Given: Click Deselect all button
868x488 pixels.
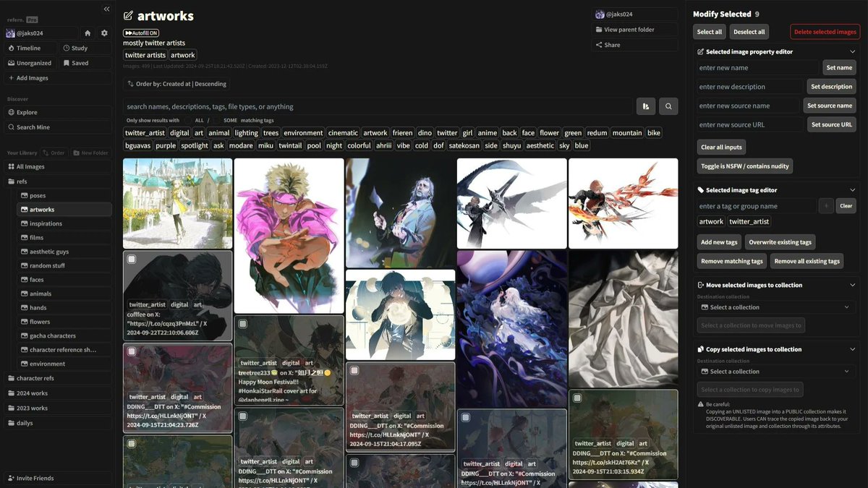Looking at the screenshot, I should click(749, 32).
